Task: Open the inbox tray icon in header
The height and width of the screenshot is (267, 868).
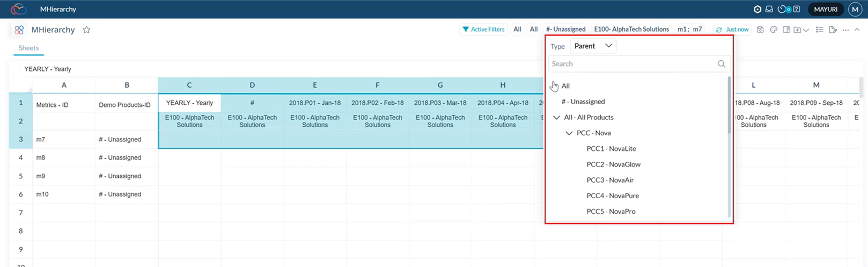Action: [769, 9]
